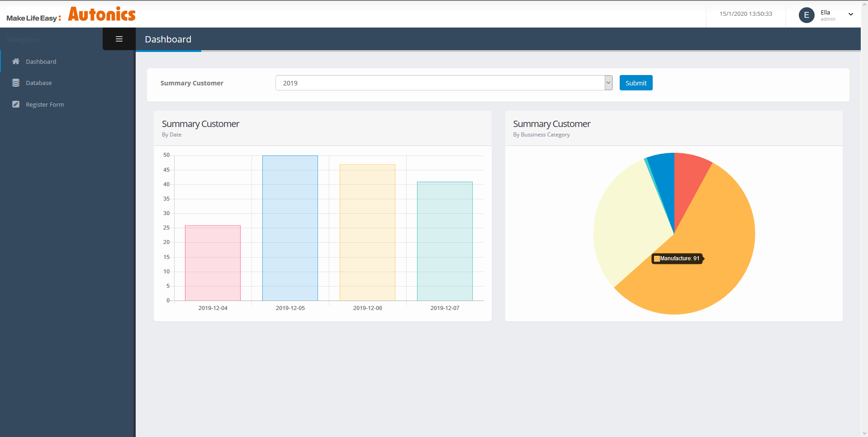
Task: Click the Database stack icon
Action: [x=16, y=83]
